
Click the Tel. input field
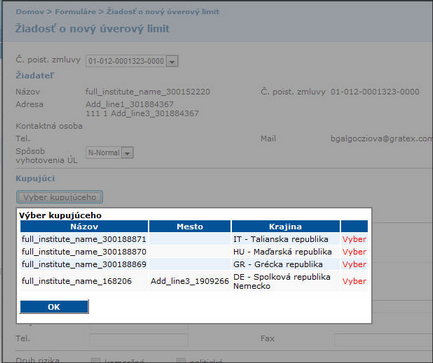(x=139, y=340)
